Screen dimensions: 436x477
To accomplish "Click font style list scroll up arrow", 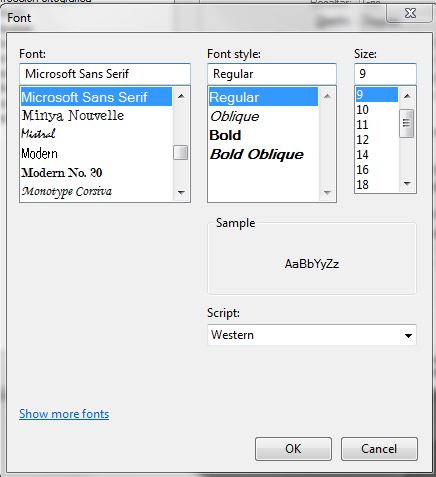I will pos(327,96).
